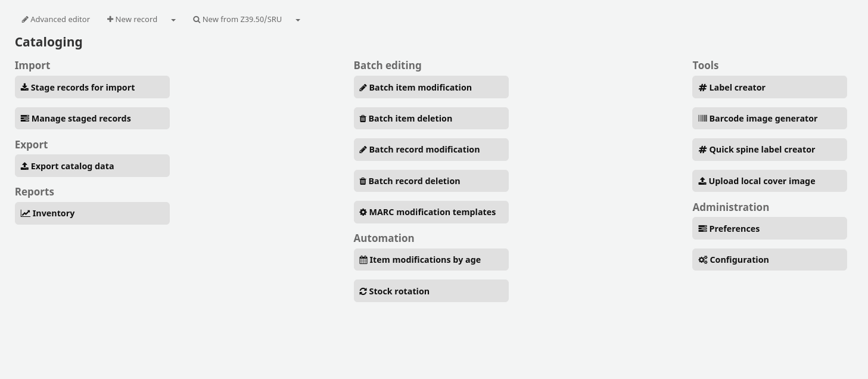
Task: Click the hash icon on Label creator
Action: coord(702,88)
